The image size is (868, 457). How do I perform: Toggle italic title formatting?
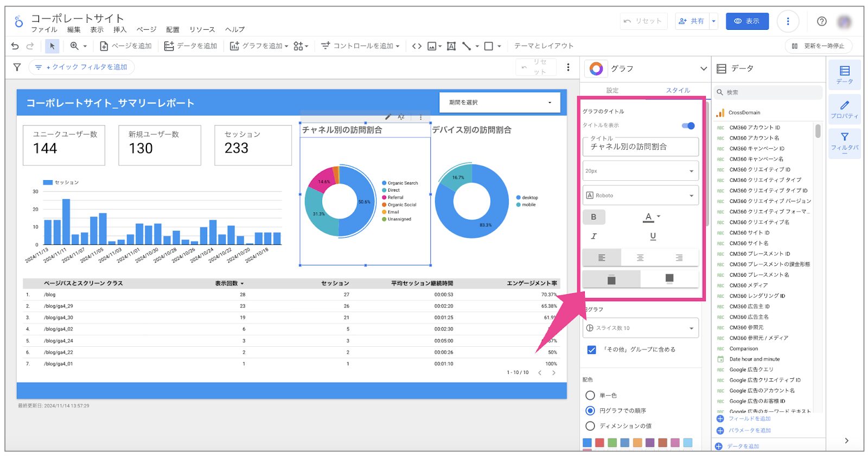click(x=593, y=236)
